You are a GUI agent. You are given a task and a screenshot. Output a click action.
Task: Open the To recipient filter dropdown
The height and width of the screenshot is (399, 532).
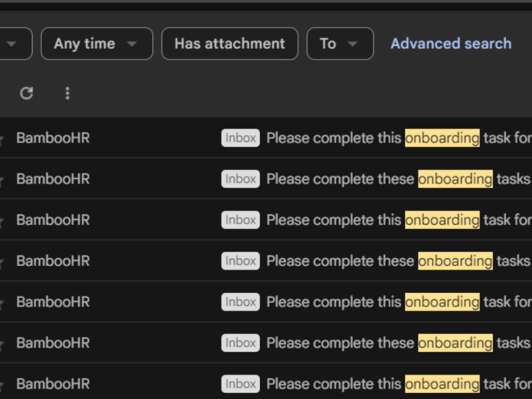tap(340, 44)
